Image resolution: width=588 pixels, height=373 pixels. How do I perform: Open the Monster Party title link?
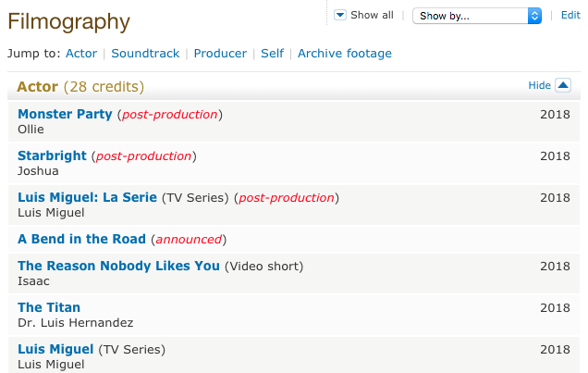point(65,114)
